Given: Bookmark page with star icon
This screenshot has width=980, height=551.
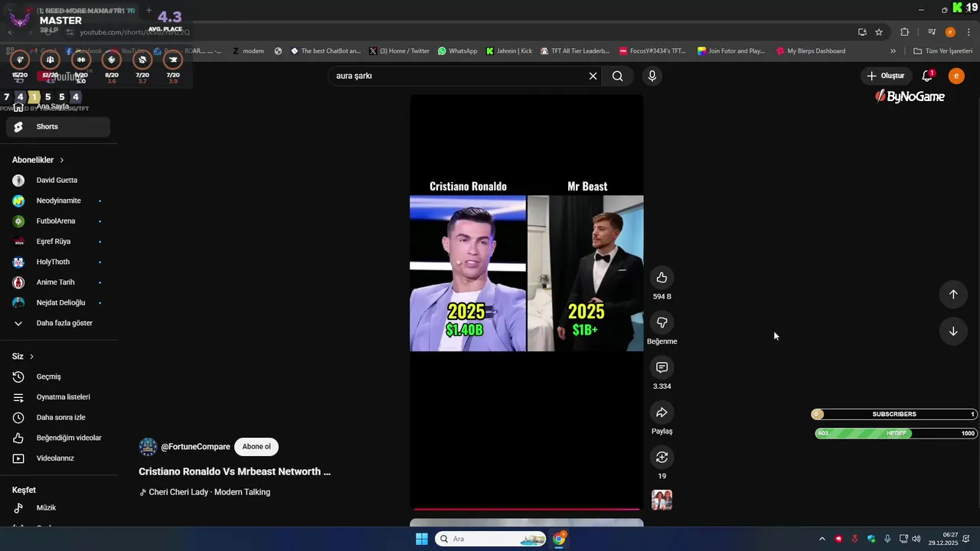Looking at the screenshot, I should [x=879, y=32].
